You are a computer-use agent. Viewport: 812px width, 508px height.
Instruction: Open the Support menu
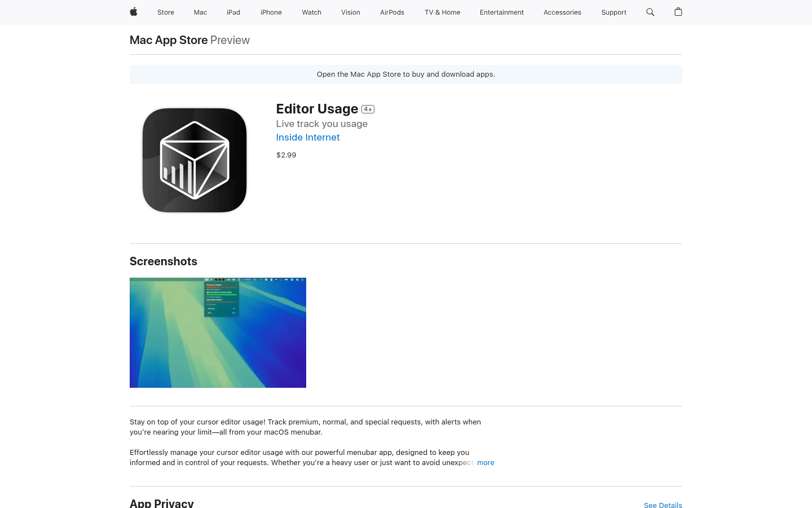[x=614, y=12]
